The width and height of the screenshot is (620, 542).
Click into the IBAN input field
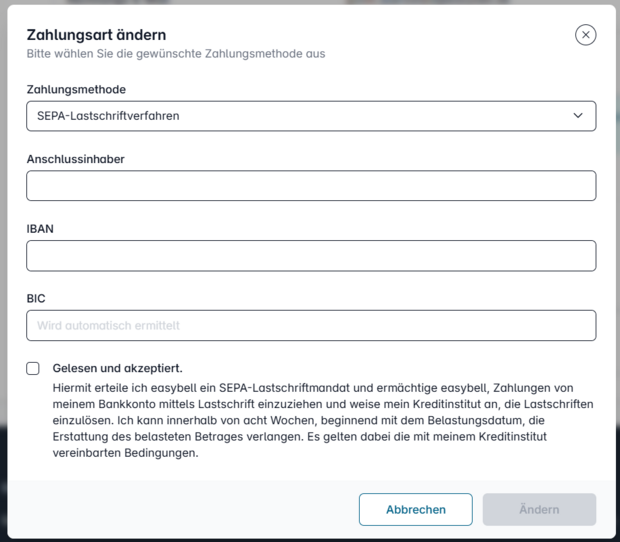pos(311,256)
